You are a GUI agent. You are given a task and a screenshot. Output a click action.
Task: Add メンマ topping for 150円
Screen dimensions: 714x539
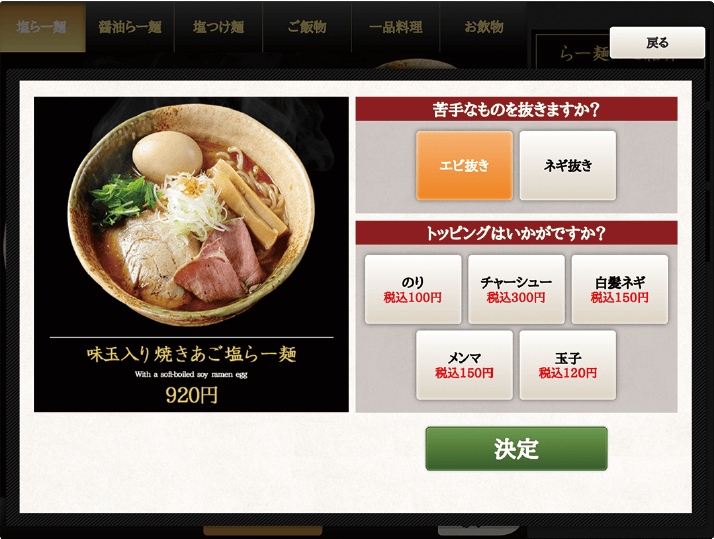click(x=464, y=365)
